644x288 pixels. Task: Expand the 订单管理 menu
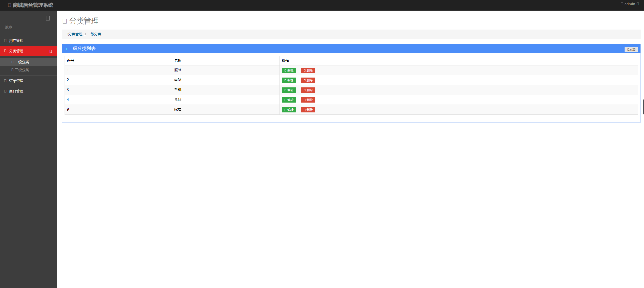tap(16, 81)
